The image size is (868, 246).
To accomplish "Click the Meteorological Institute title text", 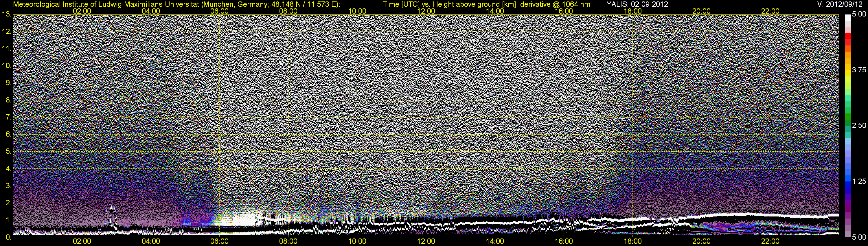I will click(176, 4).
